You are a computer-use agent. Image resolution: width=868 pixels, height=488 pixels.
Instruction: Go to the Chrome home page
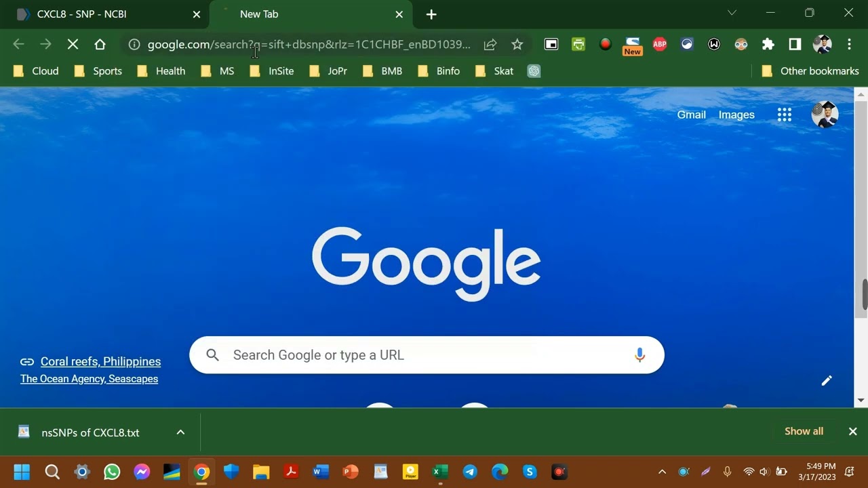tap(100, 44)
